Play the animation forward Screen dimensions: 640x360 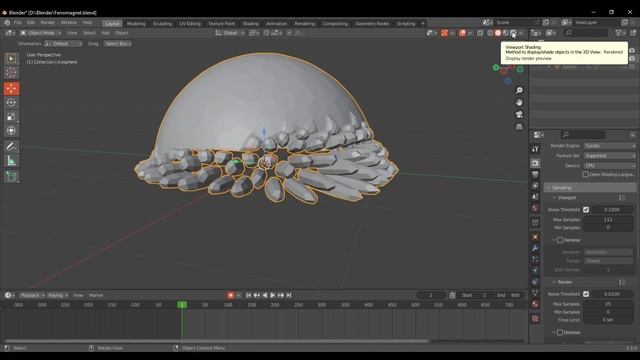[x=272, y=295]
